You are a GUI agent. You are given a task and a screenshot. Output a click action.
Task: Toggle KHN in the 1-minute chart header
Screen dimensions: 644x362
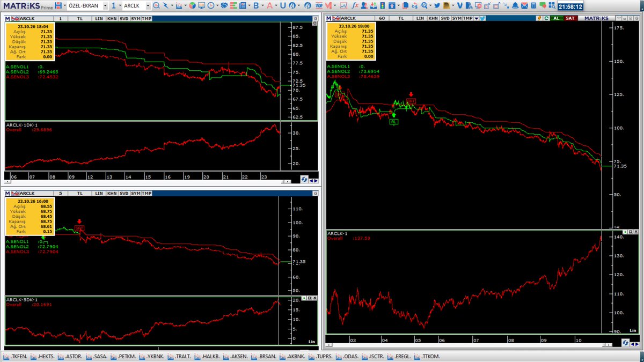click(112, 18)
